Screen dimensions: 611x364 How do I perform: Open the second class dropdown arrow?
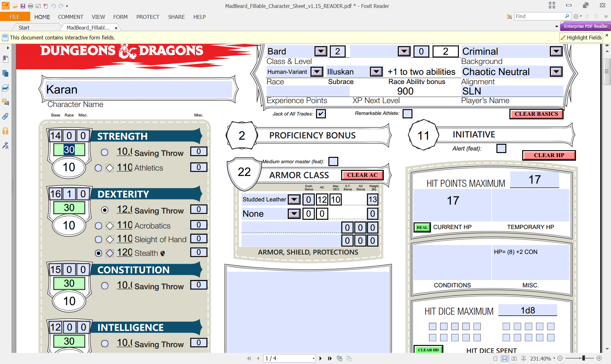404,51
